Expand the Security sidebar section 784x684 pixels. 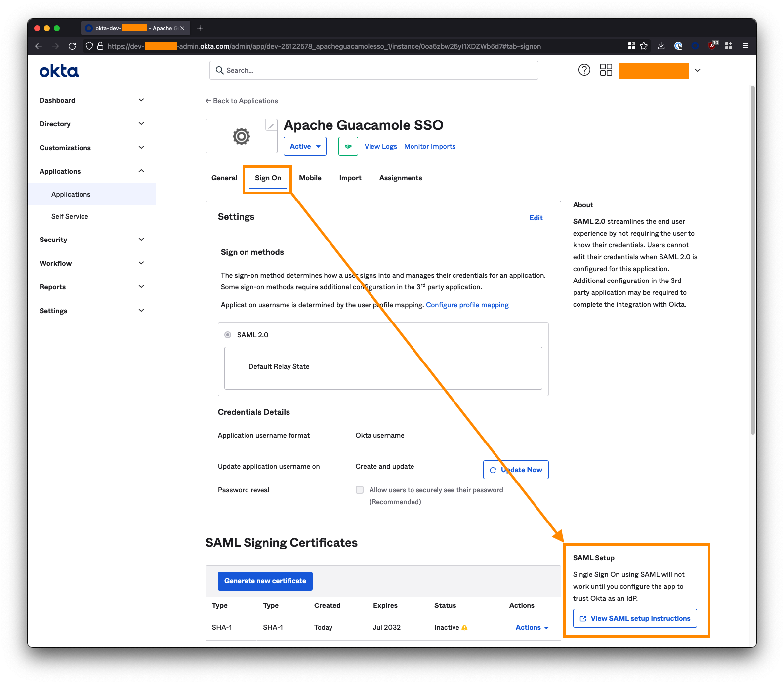click(91, 240)
